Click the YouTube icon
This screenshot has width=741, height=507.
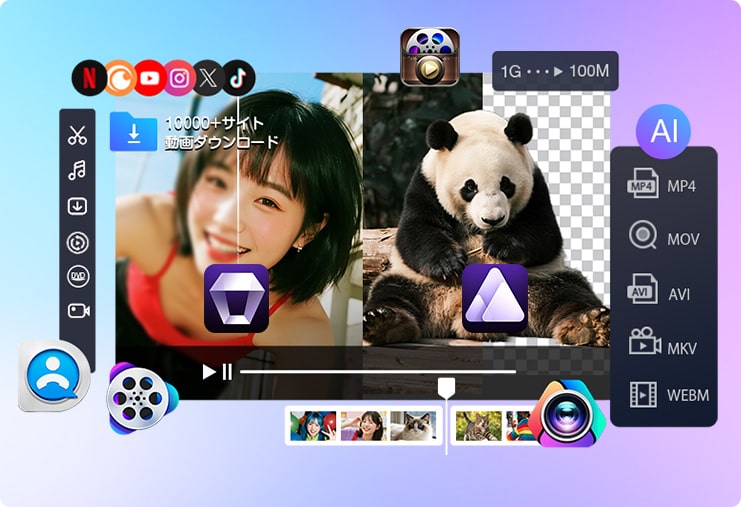pos(149,77)
